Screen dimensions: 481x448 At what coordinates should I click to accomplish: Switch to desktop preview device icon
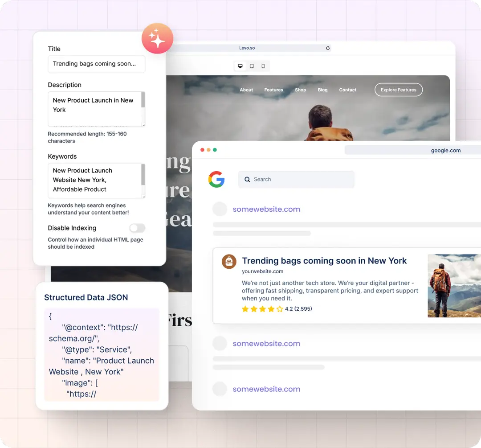coord(240,66)
